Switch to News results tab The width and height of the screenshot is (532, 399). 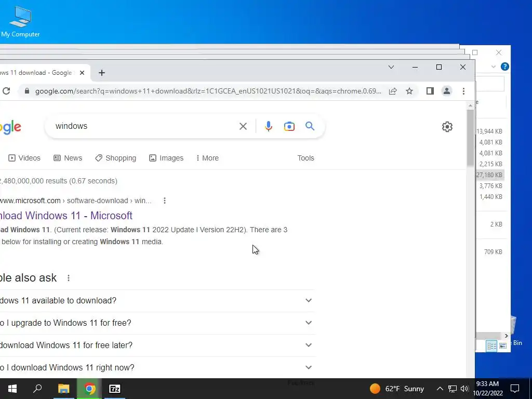[68, 158]
